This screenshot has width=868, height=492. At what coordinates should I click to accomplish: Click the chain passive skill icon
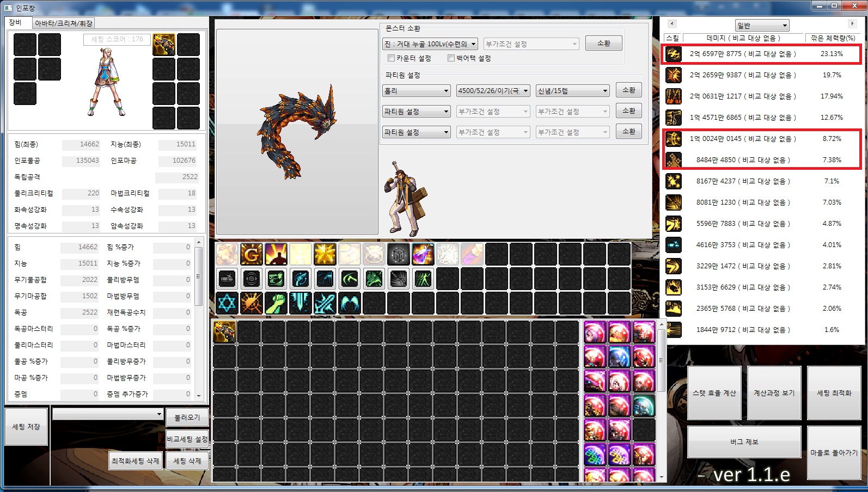(x=399, y=279)
